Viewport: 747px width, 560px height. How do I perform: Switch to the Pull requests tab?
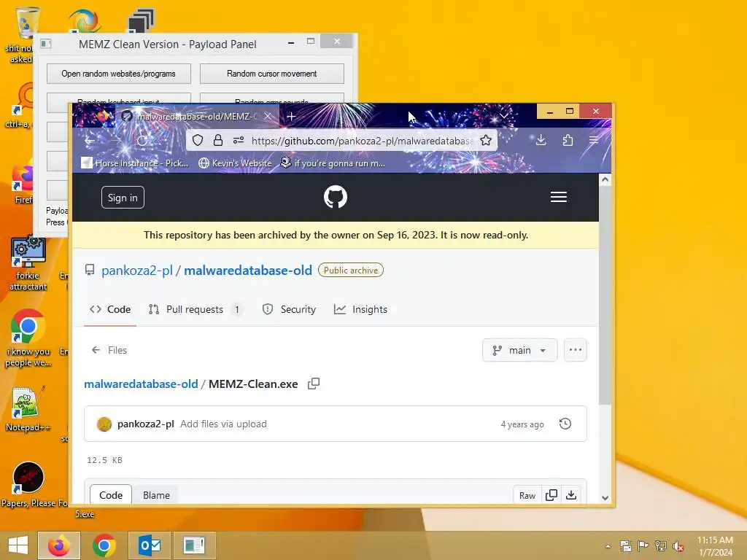196,309
